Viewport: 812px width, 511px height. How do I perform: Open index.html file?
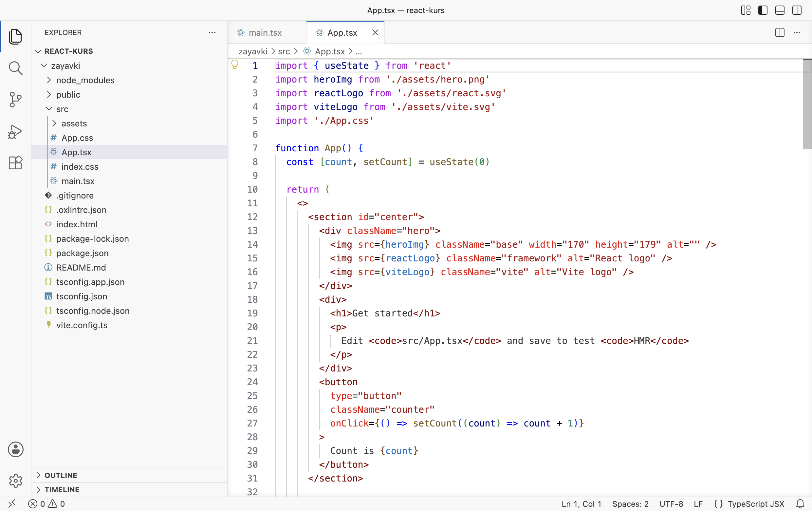[129, 224]
